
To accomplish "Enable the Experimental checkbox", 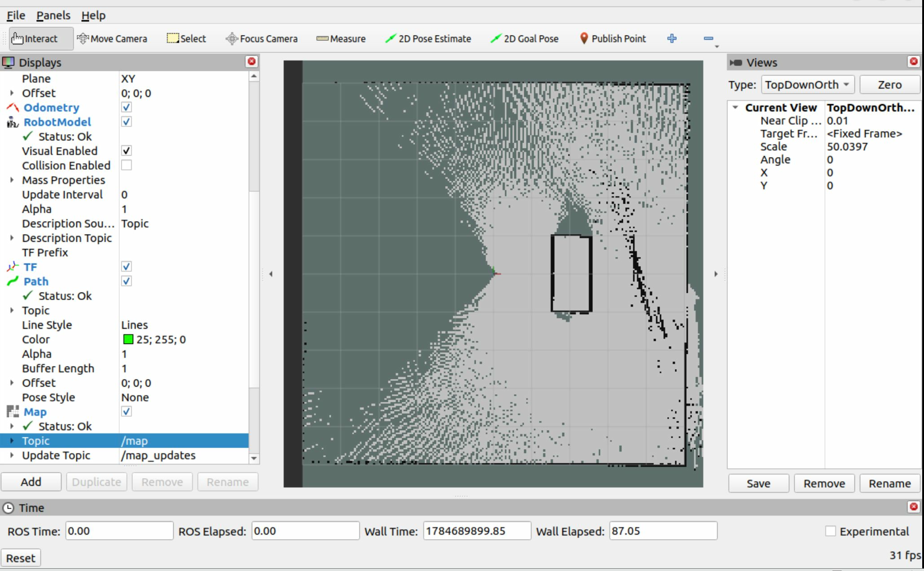I will pos(831,531).
